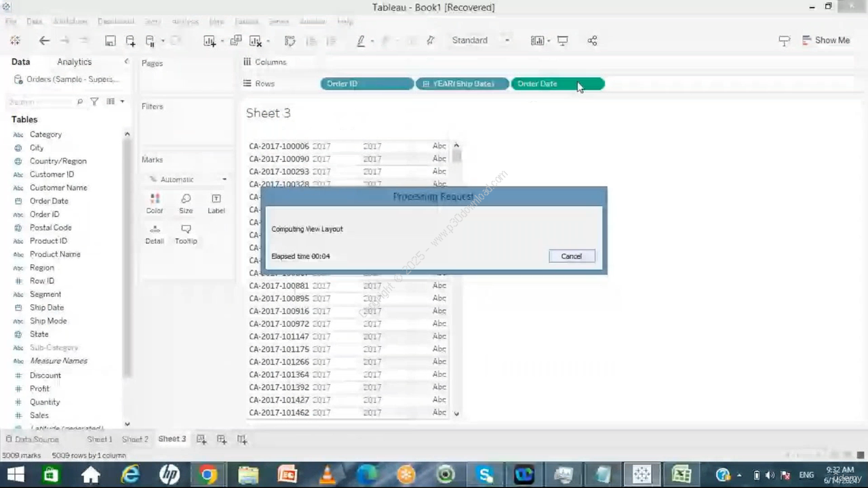Open the Automatic mark type dropdown
Image resolution: width=868 pixels, height=488 pixels.
[x=187, y=180]
